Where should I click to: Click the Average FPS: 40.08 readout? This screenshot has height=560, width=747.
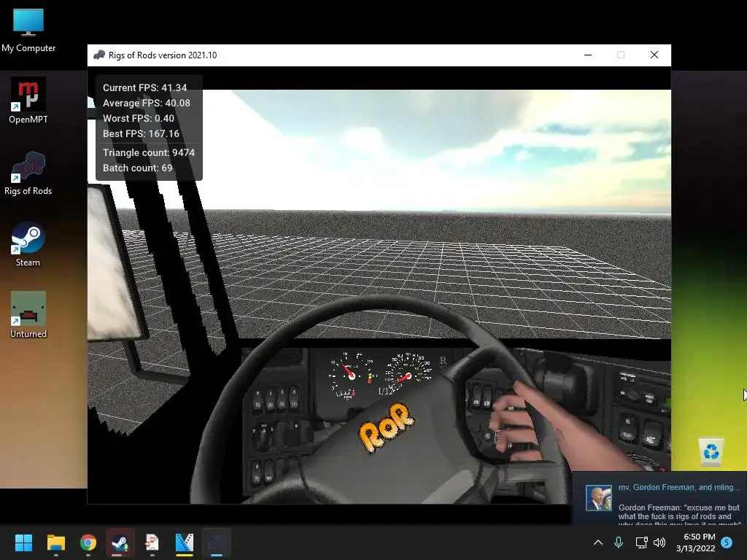pos(146,103)
